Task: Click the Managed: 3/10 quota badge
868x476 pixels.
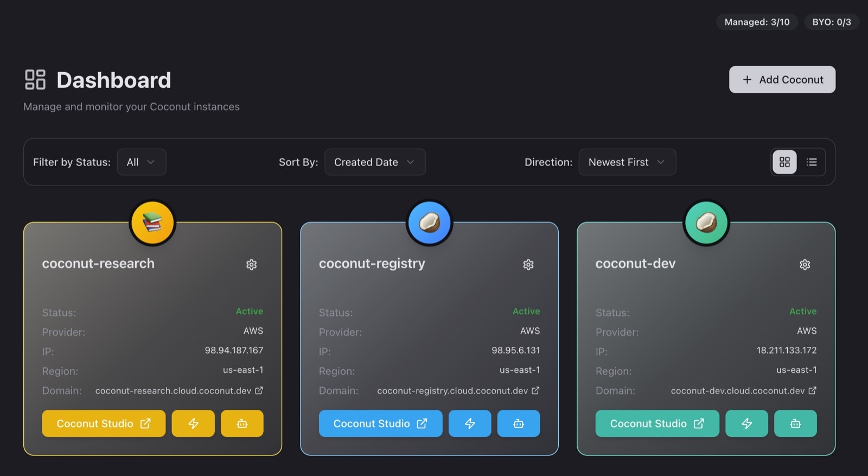Action: [x=757, y=22]
